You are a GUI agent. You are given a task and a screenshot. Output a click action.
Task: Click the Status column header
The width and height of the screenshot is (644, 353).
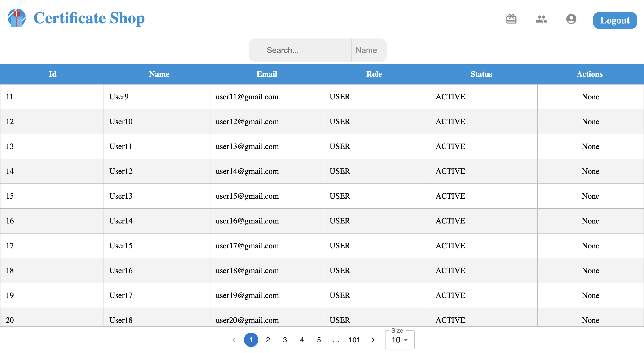pos(481,74)
